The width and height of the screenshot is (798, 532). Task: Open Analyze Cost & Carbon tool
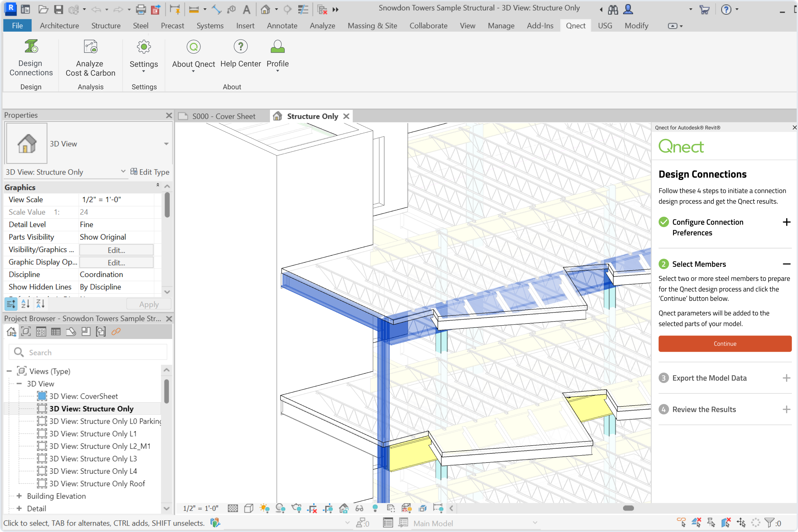[x=90, y=47]
